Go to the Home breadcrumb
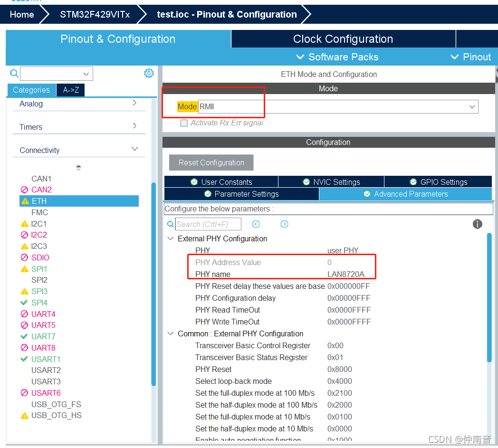The image size is (498, 448). (x=22, y=14)
